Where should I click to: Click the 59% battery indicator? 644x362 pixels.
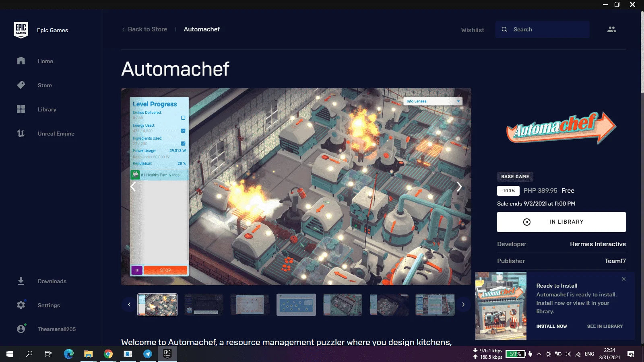516,354
